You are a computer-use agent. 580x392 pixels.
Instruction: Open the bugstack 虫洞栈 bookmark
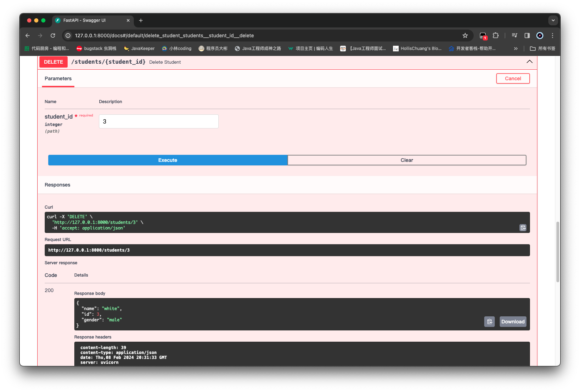[x=96, y=49]
